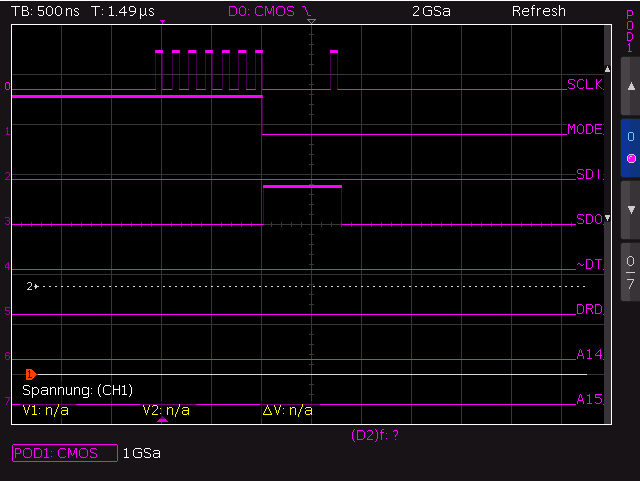The image size is (640, 481).
Task: Click the channel 2 reference marker arrow
Action: pyautogui.click(x=32, y=286)
